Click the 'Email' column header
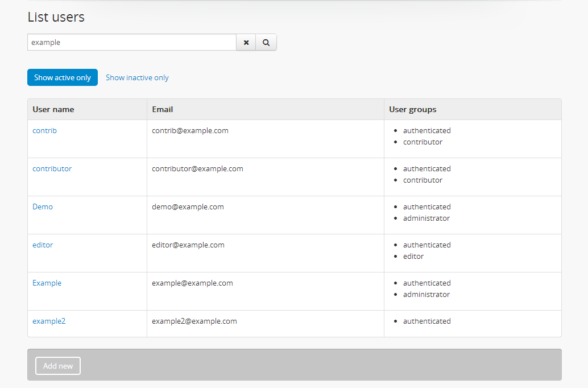This screenshot has width=588, height=388. (163, 109)
